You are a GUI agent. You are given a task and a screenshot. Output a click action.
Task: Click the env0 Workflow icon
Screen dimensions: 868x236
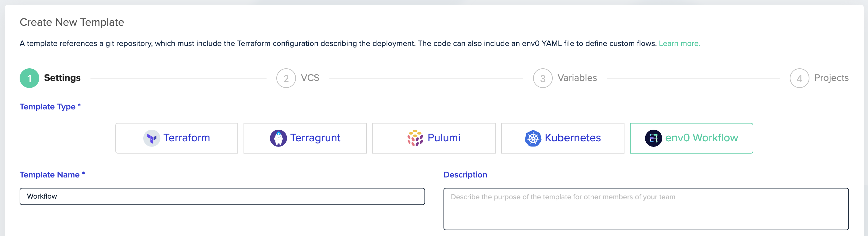tap(653, 138)
